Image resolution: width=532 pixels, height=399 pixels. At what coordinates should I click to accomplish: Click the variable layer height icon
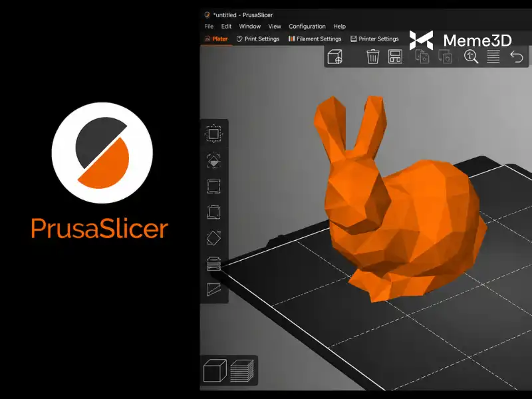(x=493, y=57)
